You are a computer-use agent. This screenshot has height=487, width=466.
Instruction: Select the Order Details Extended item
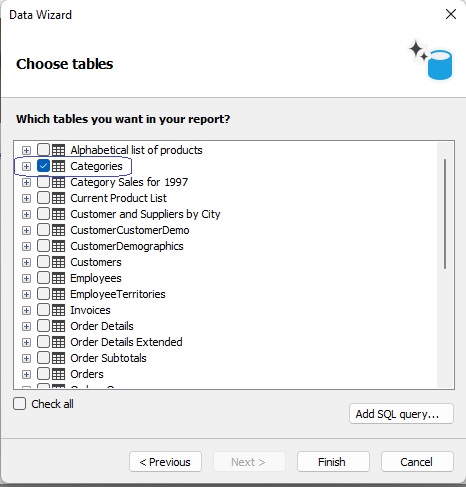[126, 342]
